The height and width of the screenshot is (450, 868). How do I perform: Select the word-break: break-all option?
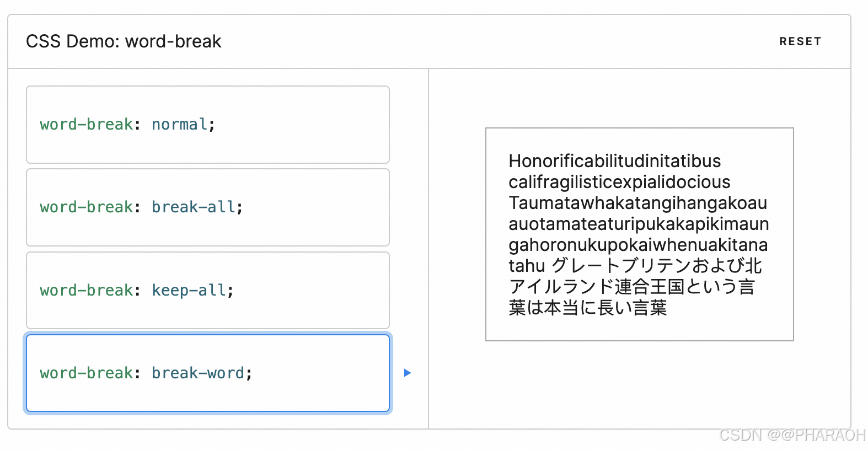(x=207, y=207)
